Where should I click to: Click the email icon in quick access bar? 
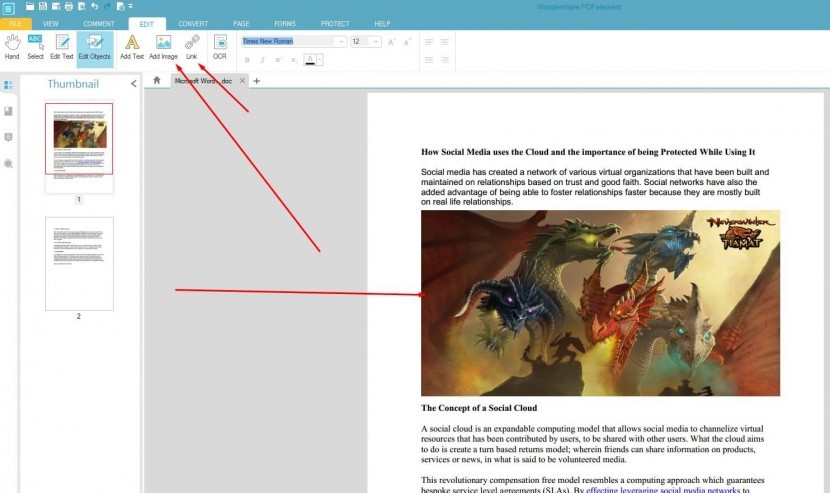click(x=56, y=6)
